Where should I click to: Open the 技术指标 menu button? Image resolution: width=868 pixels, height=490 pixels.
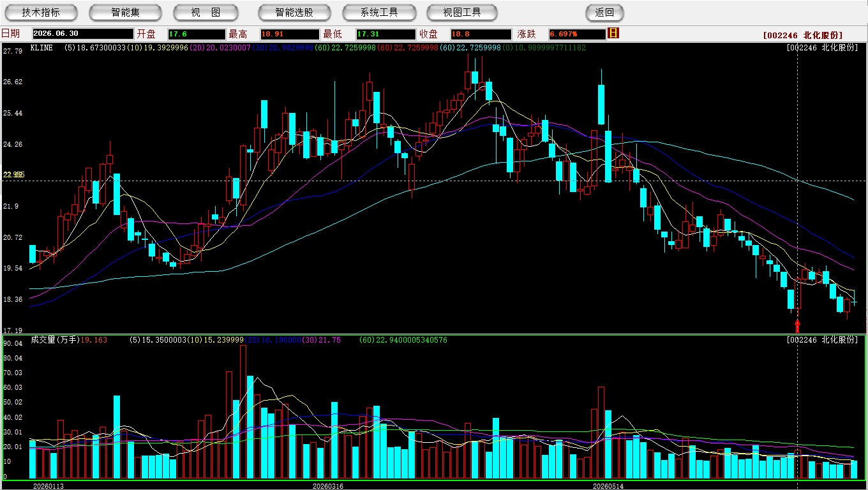coord(41,12)
